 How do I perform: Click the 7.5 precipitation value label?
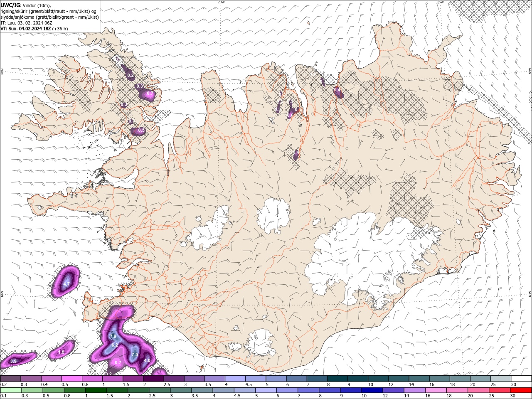(x=135, y=355)
